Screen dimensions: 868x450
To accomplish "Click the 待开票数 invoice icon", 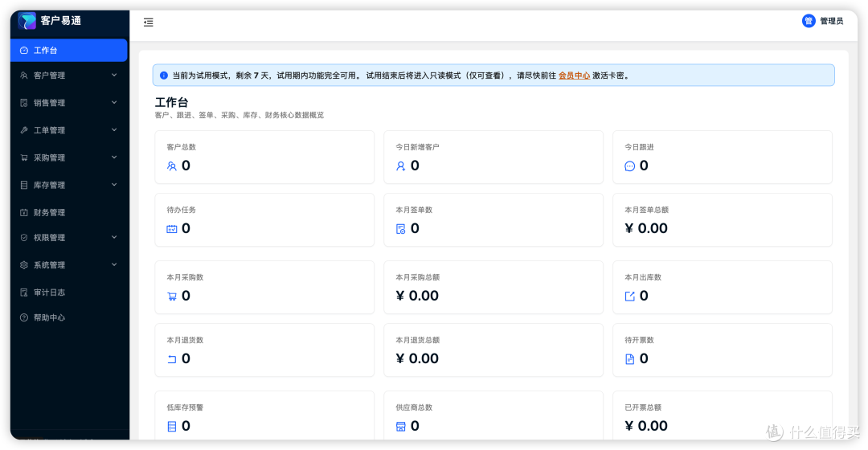I will click(629, 359).
